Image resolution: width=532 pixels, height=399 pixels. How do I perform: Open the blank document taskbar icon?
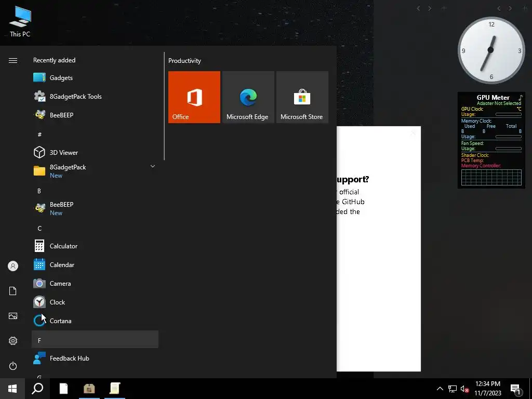(63, 389)
